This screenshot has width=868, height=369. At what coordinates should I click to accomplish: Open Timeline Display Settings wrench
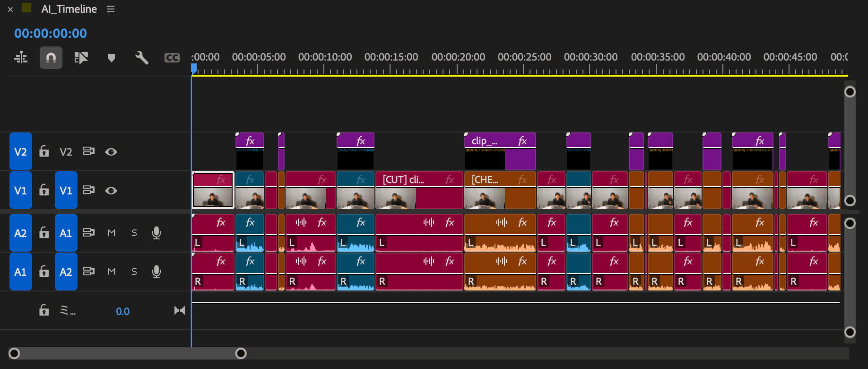click(141, 58)
